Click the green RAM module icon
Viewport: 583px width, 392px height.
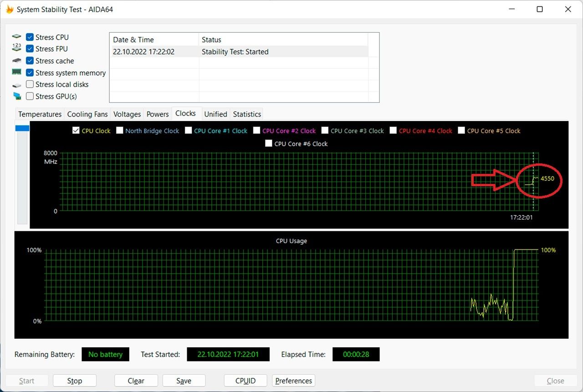(x=17, y=72)
